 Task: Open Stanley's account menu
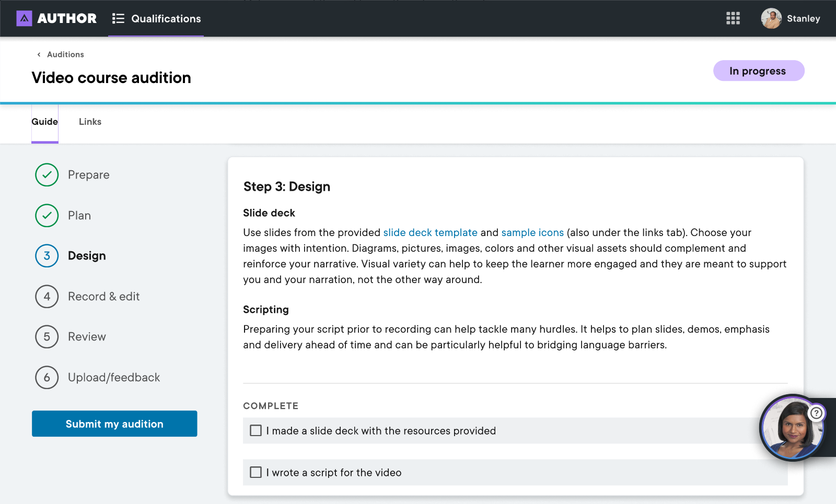pos(803,19)
